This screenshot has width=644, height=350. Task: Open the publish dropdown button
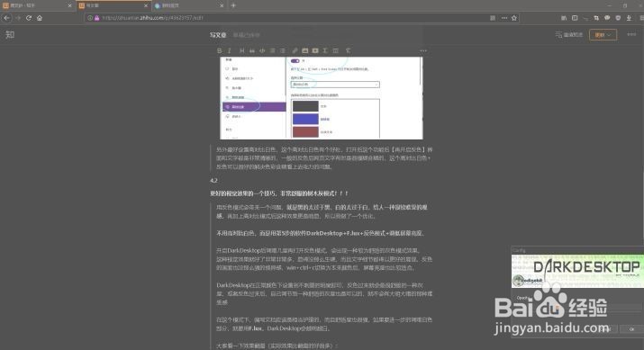point(603,35)
